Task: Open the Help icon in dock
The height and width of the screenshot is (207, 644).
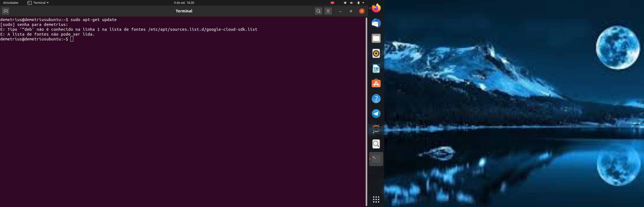Action: [x=376, y=99]
